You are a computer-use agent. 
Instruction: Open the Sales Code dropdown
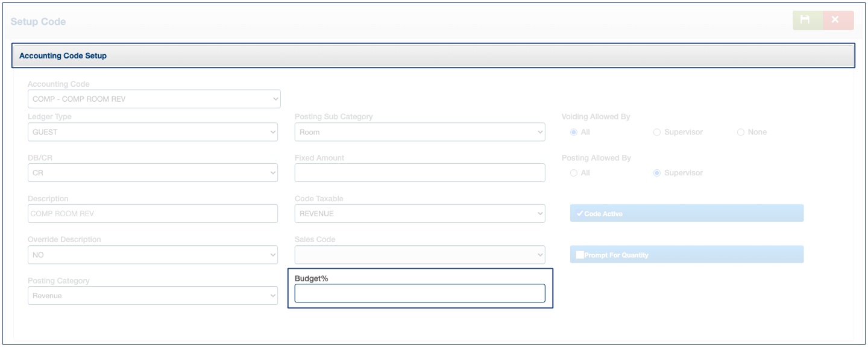tap(420, 254)
